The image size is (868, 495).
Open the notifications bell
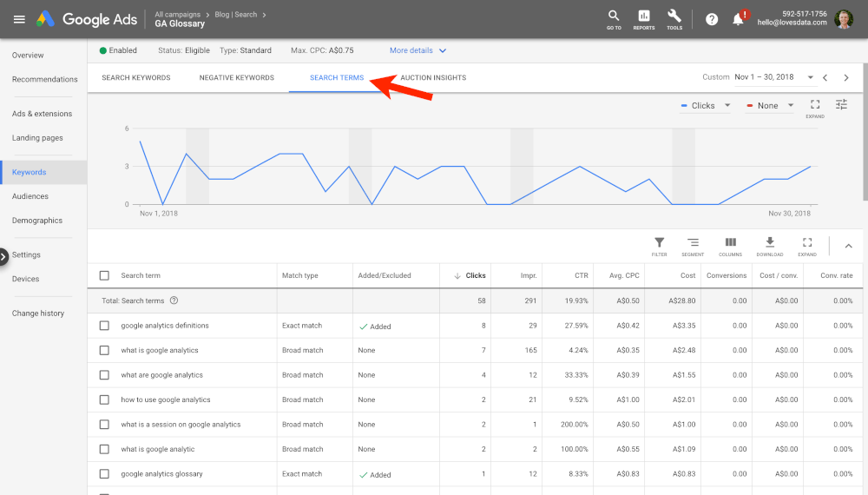point(739,19)
